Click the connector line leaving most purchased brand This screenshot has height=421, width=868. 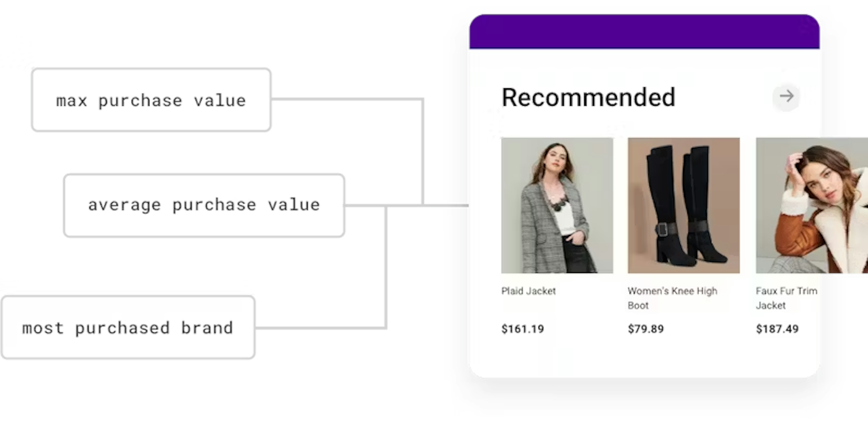coord(320,327)
